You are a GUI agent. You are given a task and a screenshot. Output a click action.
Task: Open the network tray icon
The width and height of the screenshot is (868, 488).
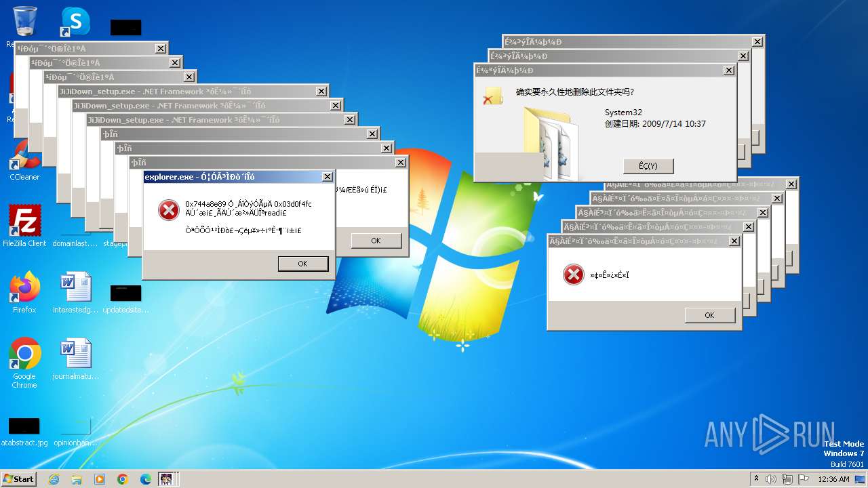[x=789, y=479]
